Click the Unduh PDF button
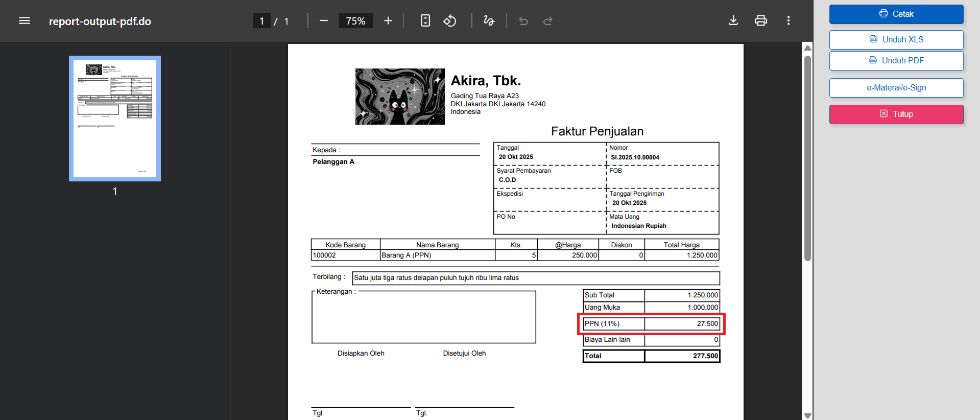 click(x=896, y=61)
